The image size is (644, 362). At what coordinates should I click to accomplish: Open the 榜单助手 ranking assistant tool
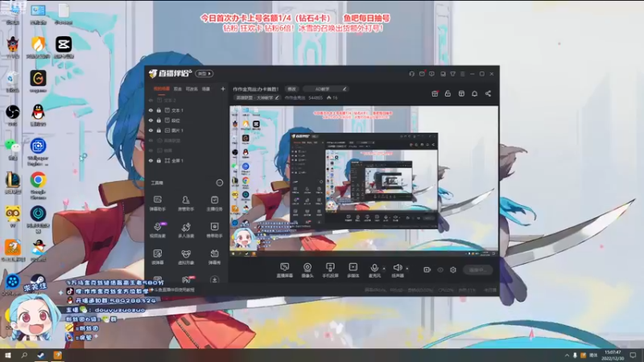[x=214, y=230]
